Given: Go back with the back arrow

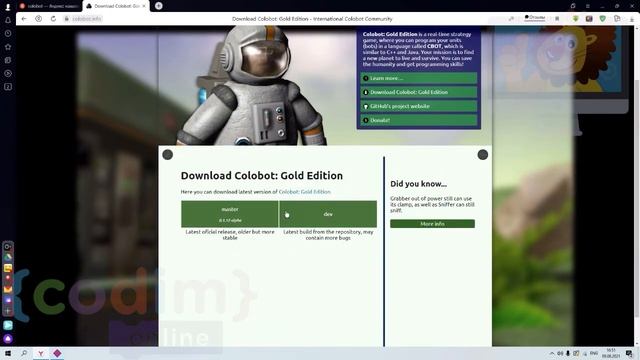Looking at the screenshot, I should [24, 19].
